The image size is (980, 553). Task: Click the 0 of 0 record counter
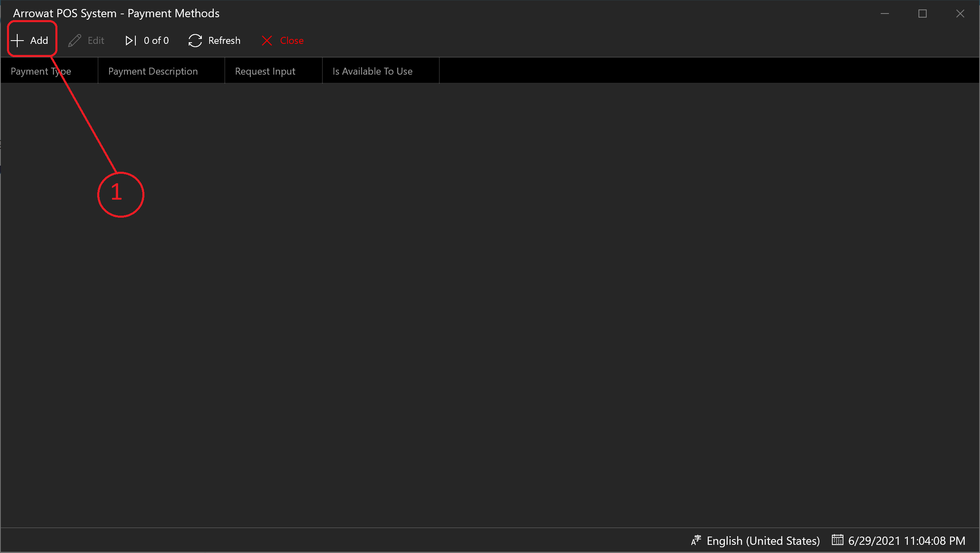156,40
